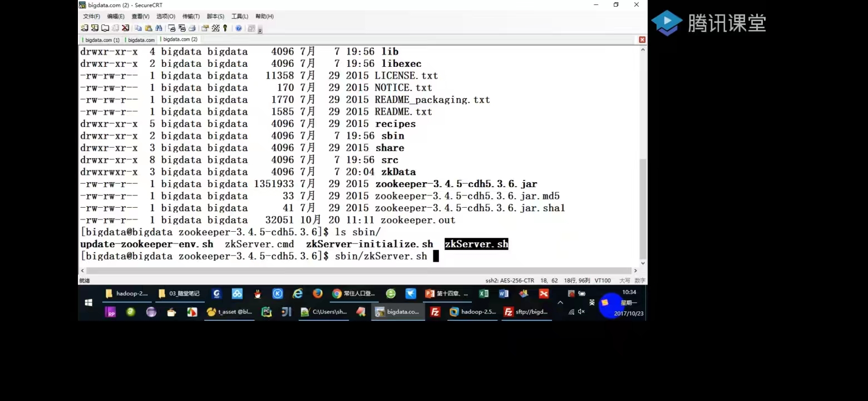Screen dimensions: 868x401
Task: Open the FileZilla sftp://bigd... taskbar item
Action: click(527, 312)
